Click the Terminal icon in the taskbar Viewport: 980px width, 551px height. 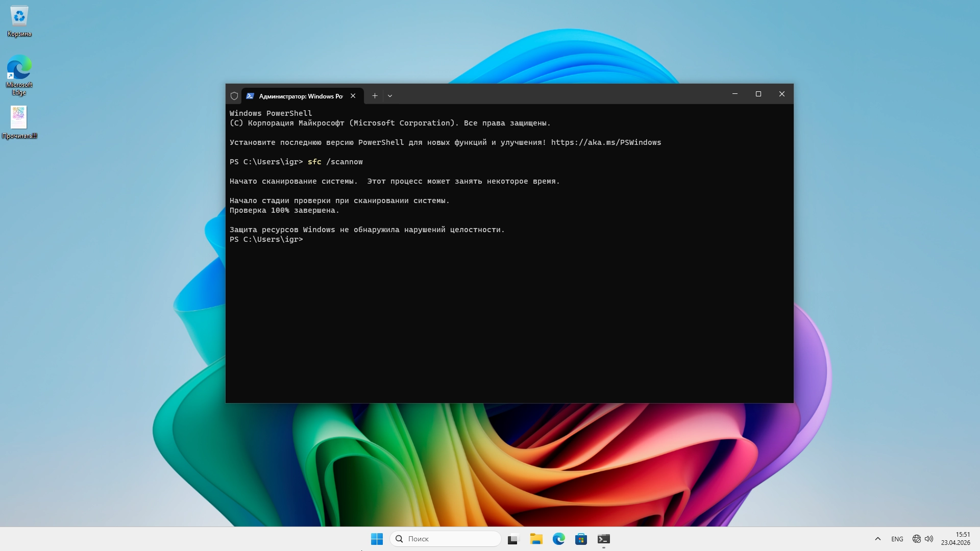tap(604, 539)
